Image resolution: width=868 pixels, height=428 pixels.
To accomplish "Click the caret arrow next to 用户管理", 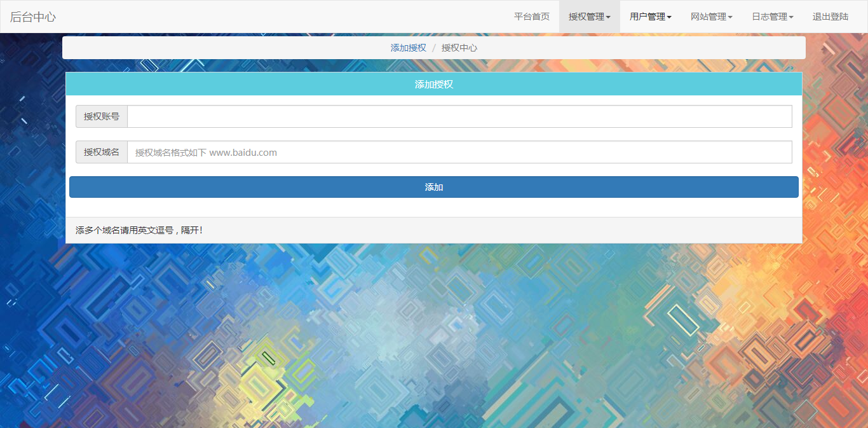I will (x=669, y=17).
